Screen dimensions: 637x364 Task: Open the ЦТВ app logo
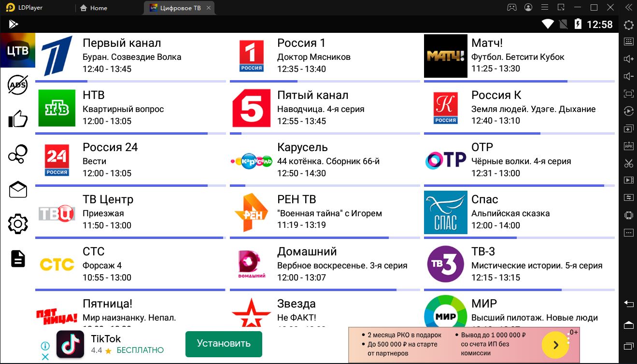17,50
